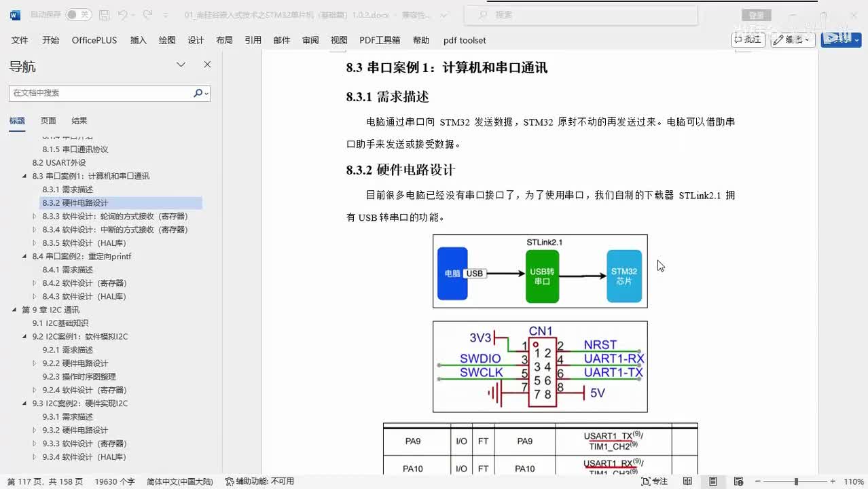This screenshot has width=868, height=489.
Task: Click the page count 第 117 页 status
Action: [45, 482]
